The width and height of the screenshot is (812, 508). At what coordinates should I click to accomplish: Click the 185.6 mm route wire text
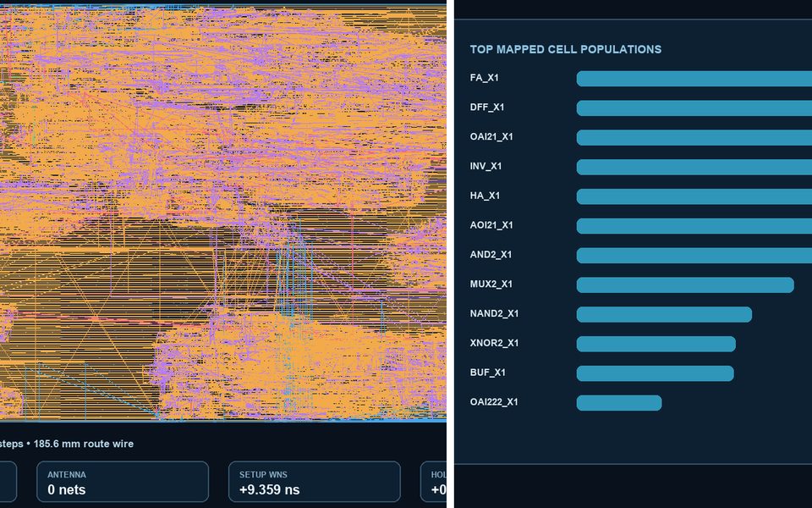(84, 444)
